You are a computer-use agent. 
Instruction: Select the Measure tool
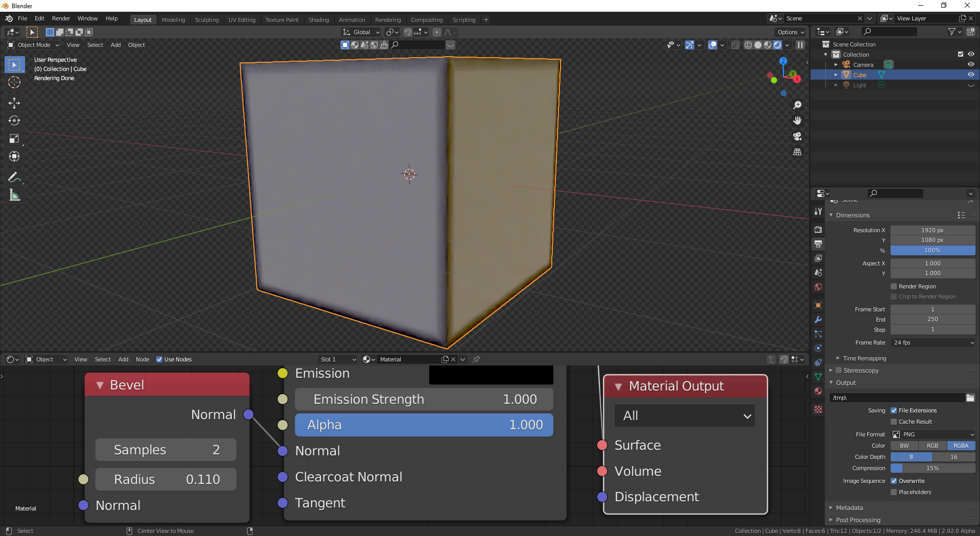pyautogui.click(x=14, y=196)
